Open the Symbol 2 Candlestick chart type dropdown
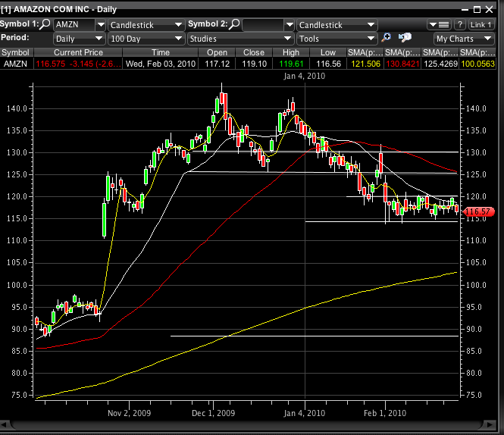This screenshot has width=504, height=435. (335, 25)
